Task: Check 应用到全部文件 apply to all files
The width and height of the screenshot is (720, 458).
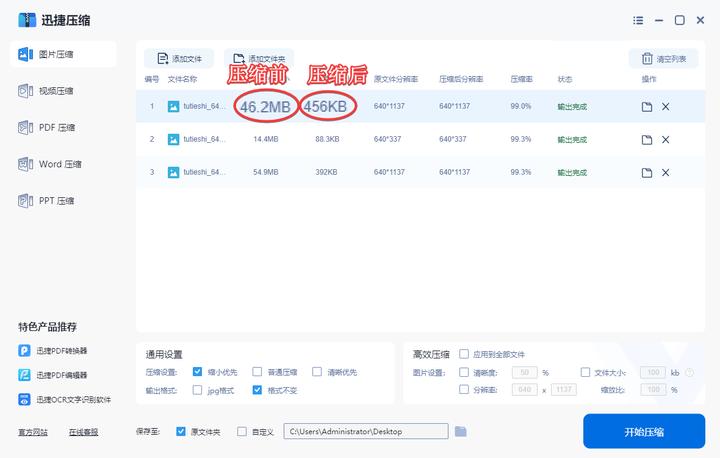Action: [464, 354]
